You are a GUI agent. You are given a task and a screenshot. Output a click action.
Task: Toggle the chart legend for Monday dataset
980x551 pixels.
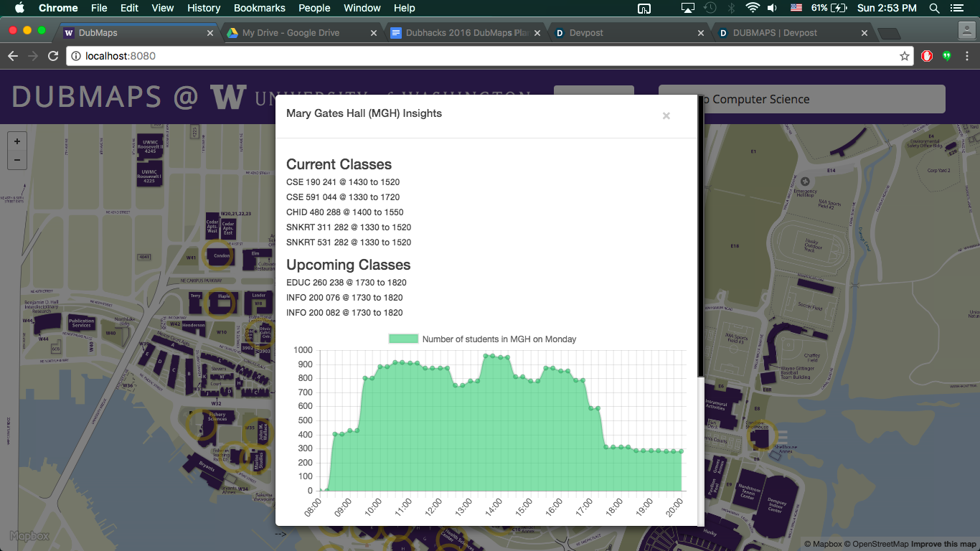point(482,339)
